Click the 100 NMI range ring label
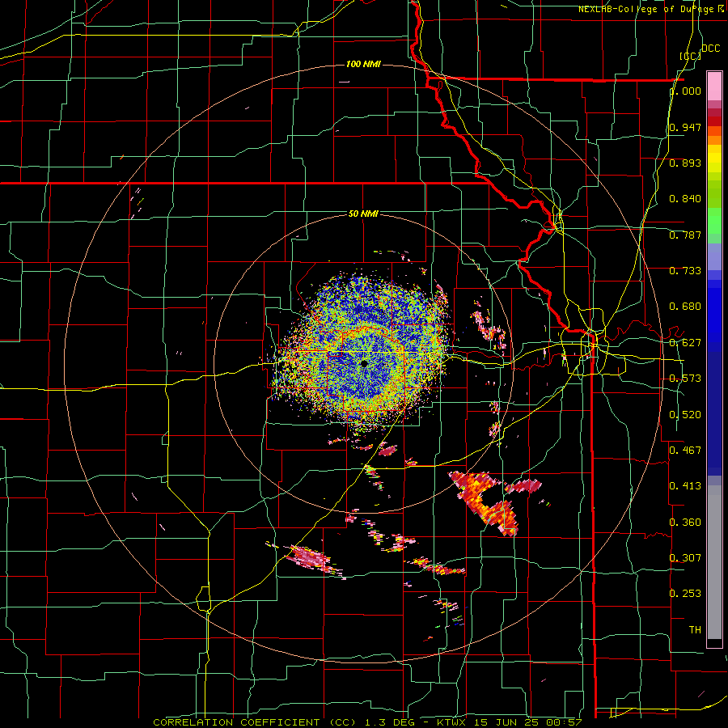Screen dimensions: 728x728 (363, 64)
